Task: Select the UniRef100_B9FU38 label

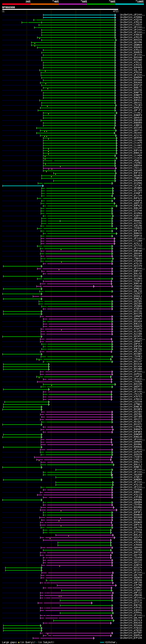Action: coord(131,151)
